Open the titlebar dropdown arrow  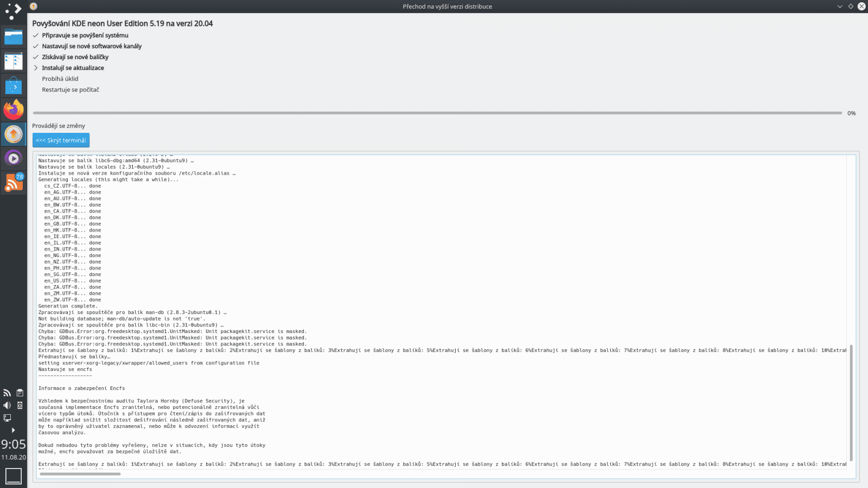click(839, 6)
